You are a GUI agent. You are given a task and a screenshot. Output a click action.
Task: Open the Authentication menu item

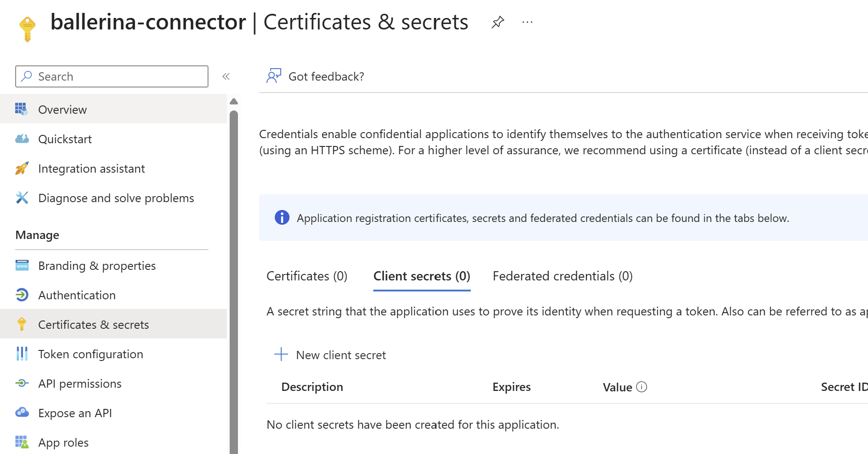[77, 295]
